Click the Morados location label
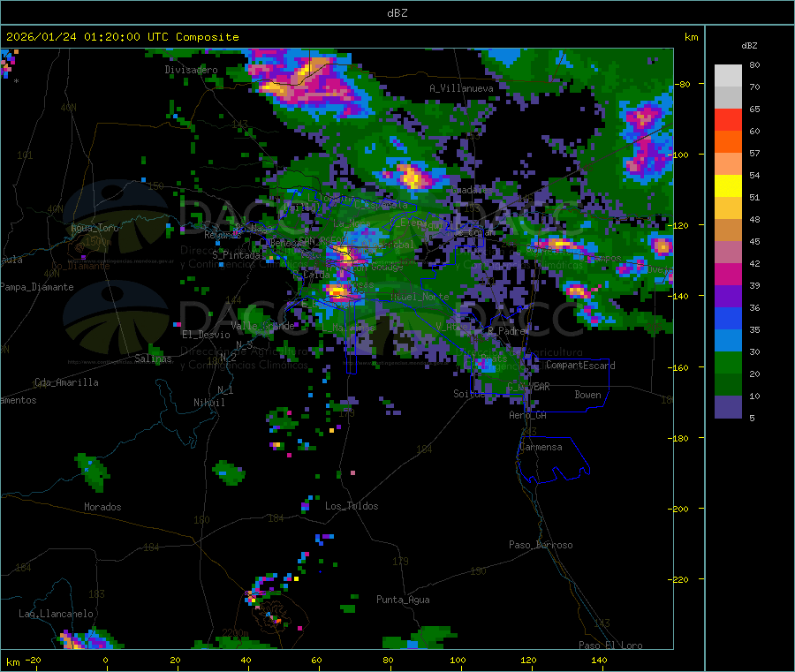Viewport: 795px width, 672px height. click(102, 507)
